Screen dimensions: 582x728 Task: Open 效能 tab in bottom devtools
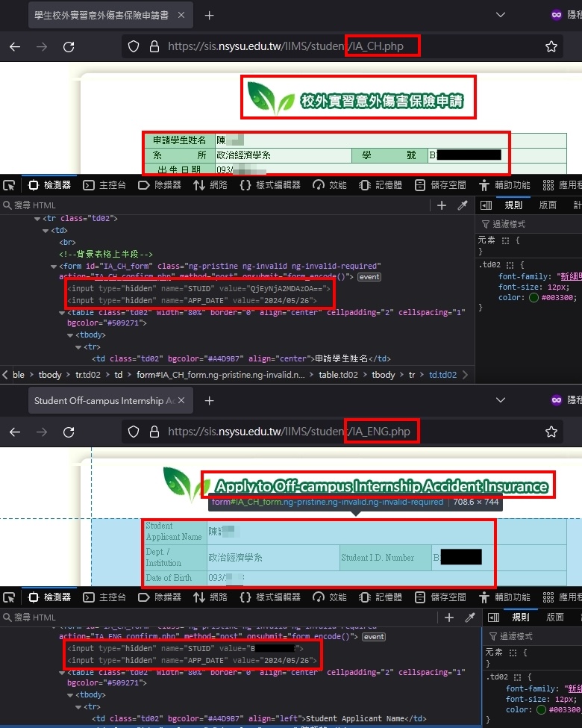click(330, 597)
